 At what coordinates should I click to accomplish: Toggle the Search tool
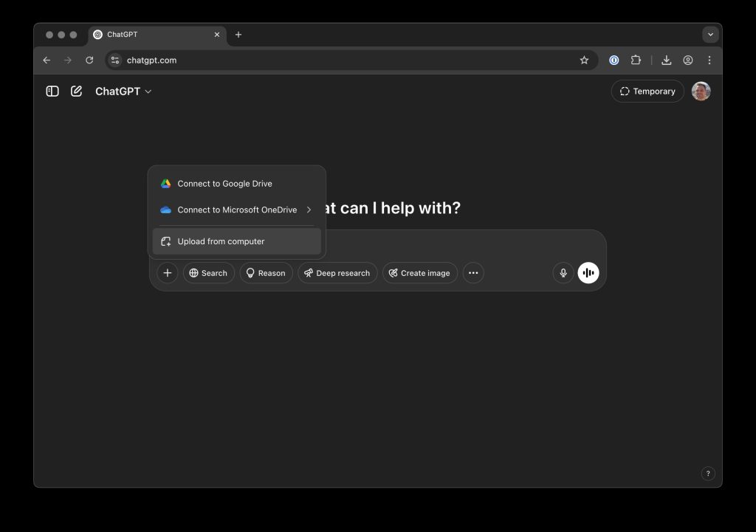coord(208,273)
